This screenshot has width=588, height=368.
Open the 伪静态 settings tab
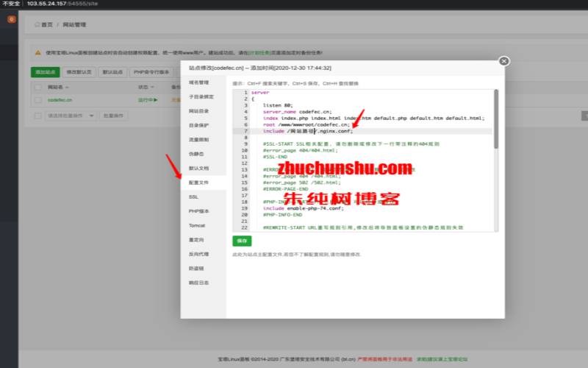196,154
